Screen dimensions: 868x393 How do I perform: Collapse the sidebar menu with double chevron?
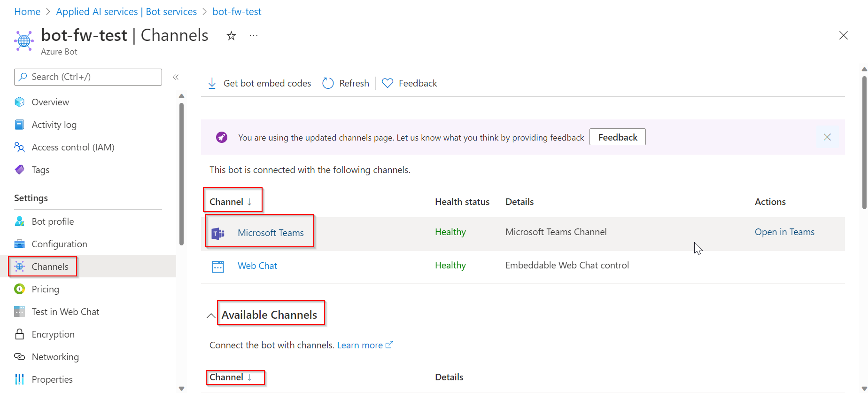[176, 77]
